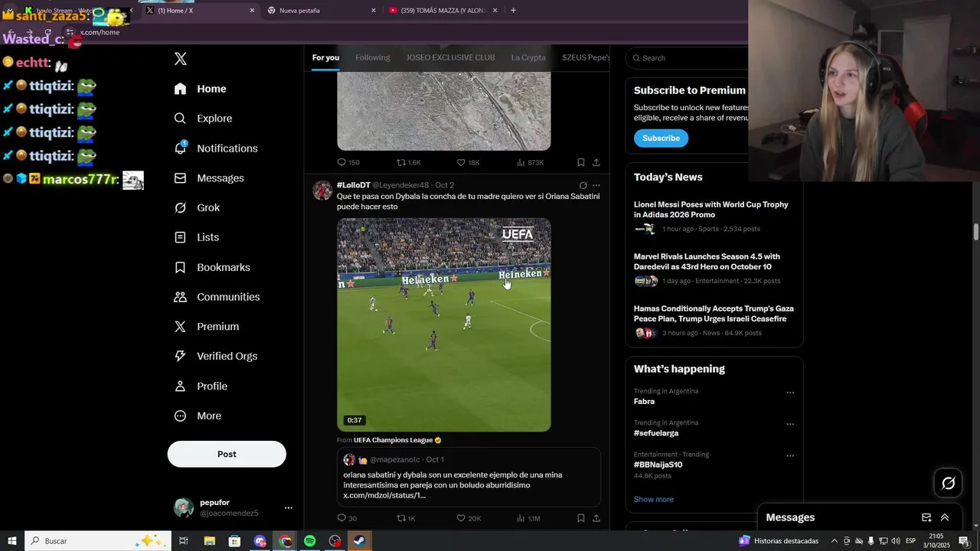Open the quoted post by @mapezanolc
The width and height of the screenshot is (980, 551).
pos(469,477)
